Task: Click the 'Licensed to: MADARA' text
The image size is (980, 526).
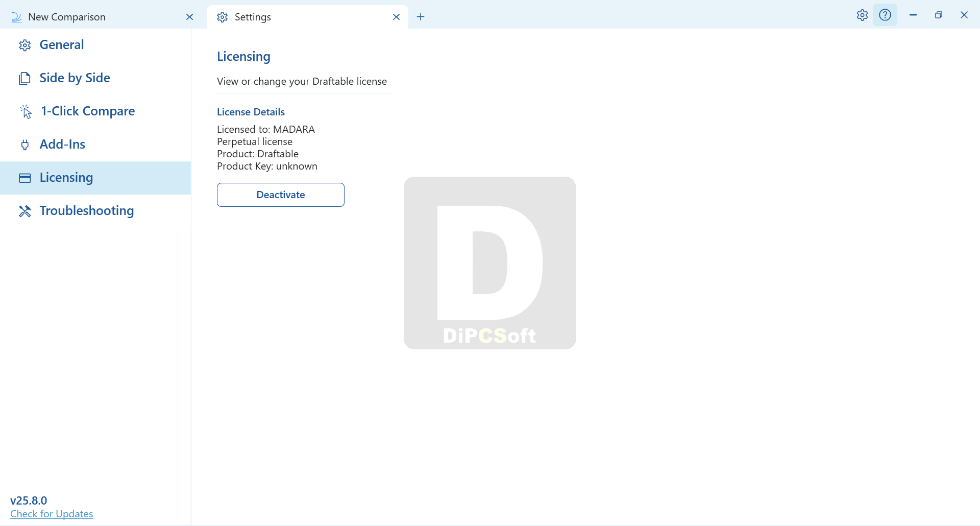Action: click(x=266, y=129)
